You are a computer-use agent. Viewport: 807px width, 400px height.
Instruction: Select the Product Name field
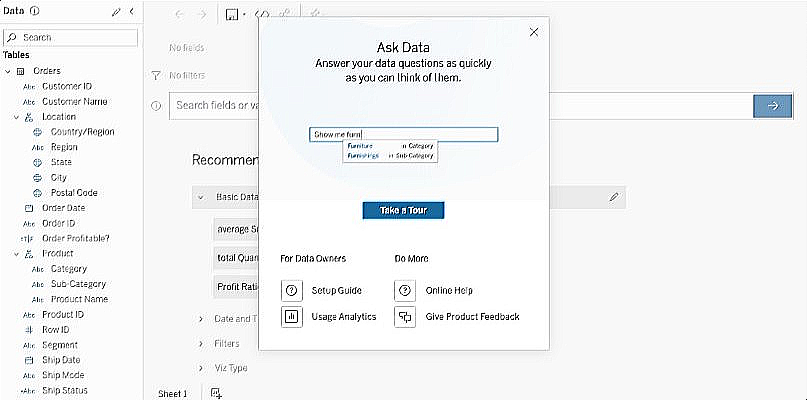pyautogui.click(x=79, y=299)
